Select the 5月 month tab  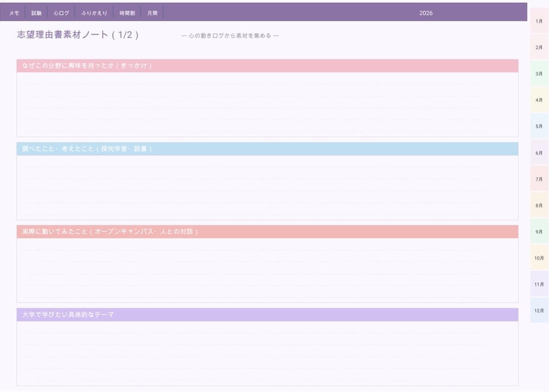(539, 126)
